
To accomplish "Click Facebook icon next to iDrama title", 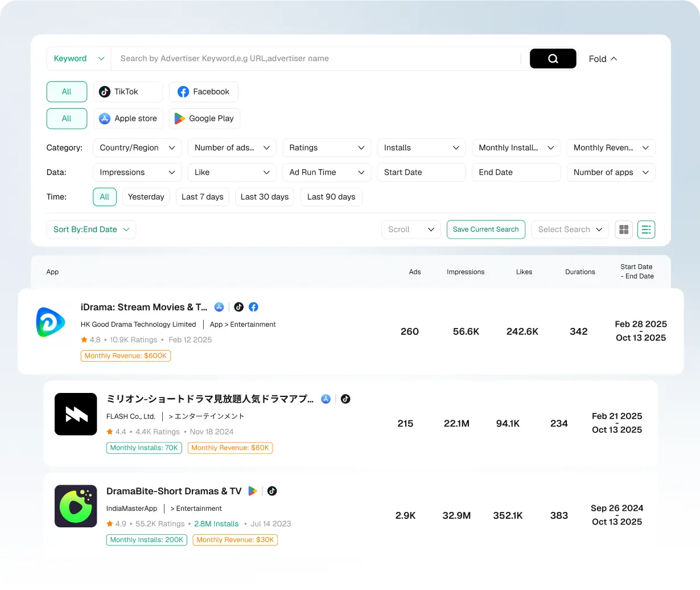I will [254, 307].
